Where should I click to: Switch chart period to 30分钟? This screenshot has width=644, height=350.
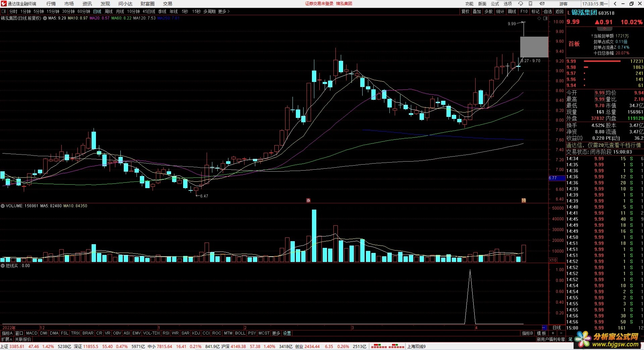click(x=68, y=11)
